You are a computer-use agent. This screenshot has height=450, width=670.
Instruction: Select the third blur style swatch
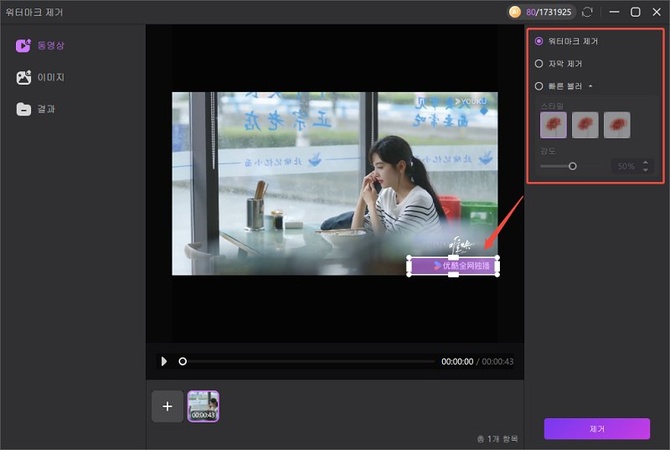[x=617, y=125]
